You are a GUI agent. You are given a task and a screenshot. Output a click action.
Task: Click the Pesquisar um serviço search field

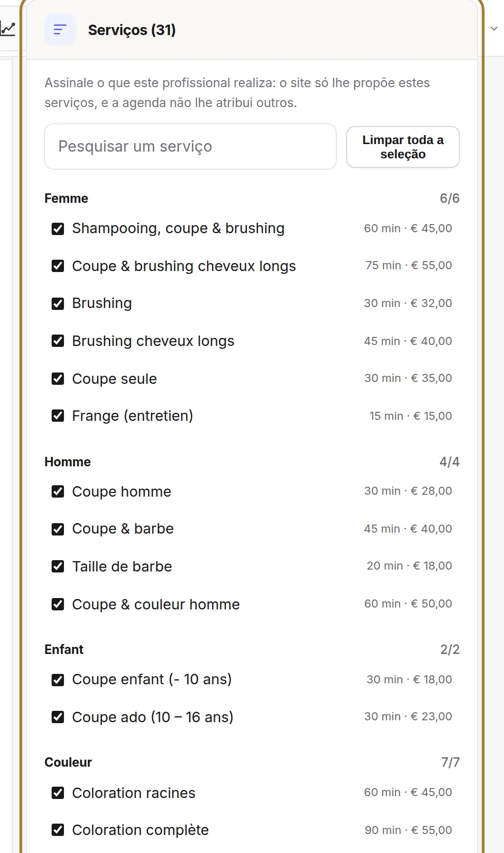pos(190,146)
